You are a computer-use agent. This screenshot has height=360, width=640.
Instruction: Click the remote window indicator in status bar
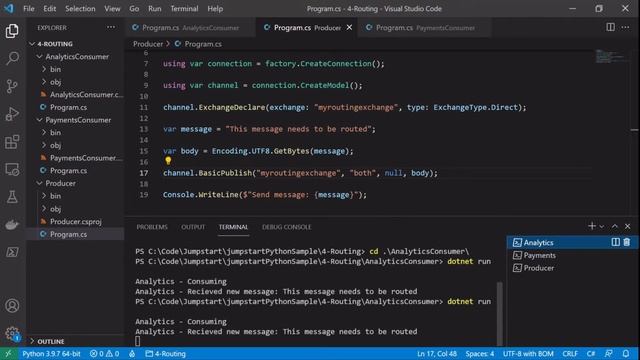point(8,353)
